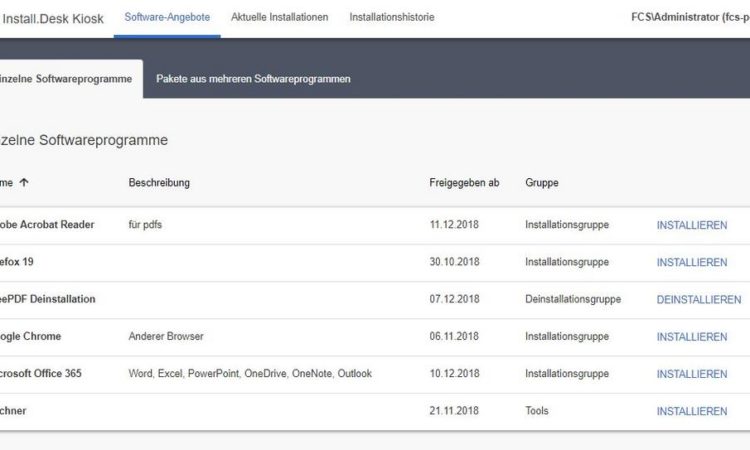Viewport: 750px width, 450px height.
Task: Switch to Aktuelle Installationen tab
Action: [x=279, y=17]
